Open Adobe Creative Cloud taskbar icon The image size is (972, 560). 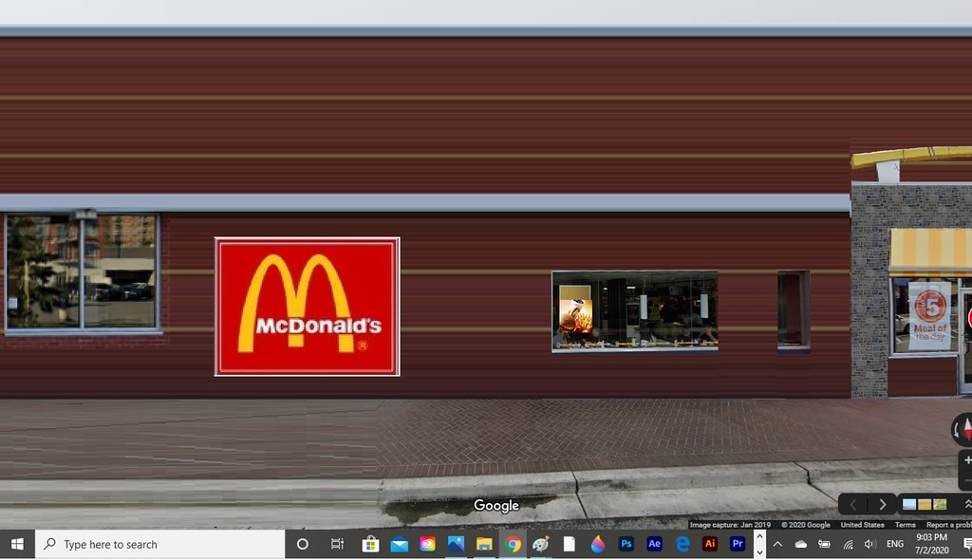(x=427, y=544)
